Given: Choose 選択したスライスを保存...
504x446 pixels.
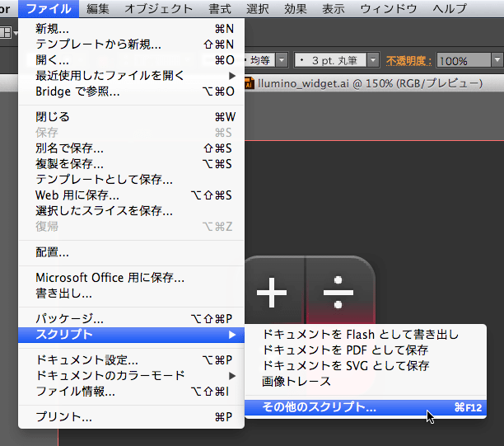Looking at the screenshot, I should click(x=132, y=211).
